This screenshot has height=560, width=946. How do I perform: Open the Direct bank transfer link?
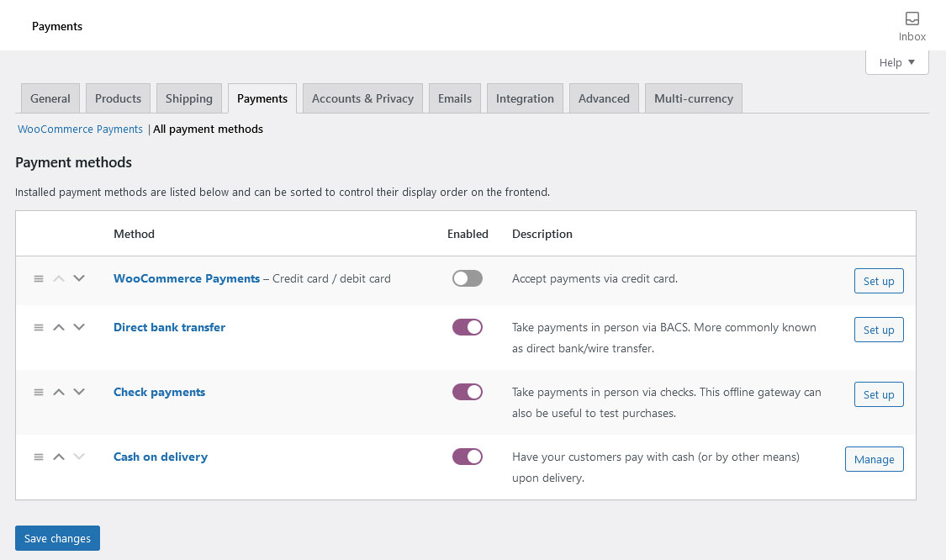(x=170, y=327)
